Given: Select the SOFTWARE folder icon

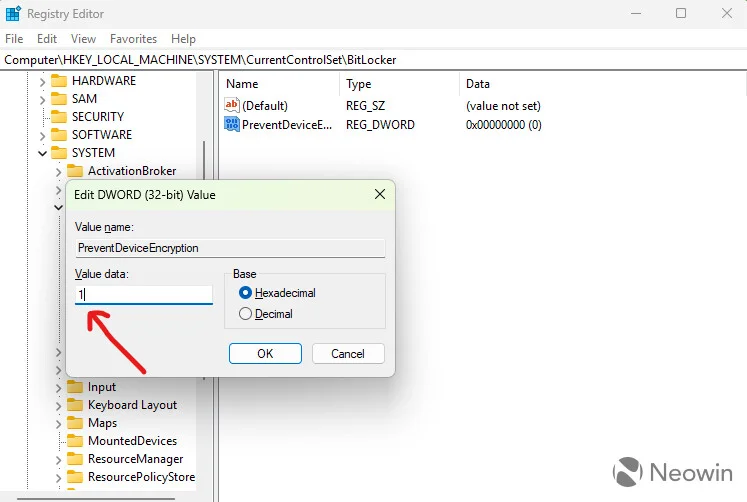Looking at the screenshot, I should pyautogui.click(x=59, y=135).
